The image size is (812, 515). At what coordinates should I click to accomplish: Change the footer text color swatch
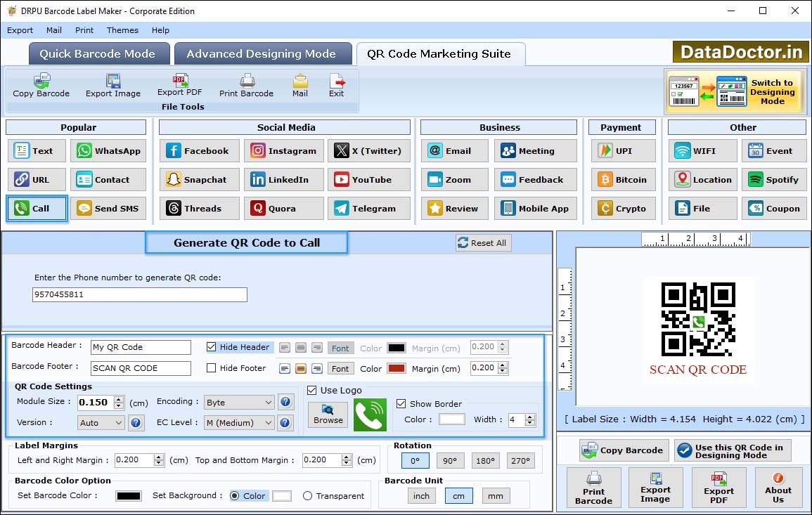397,369
